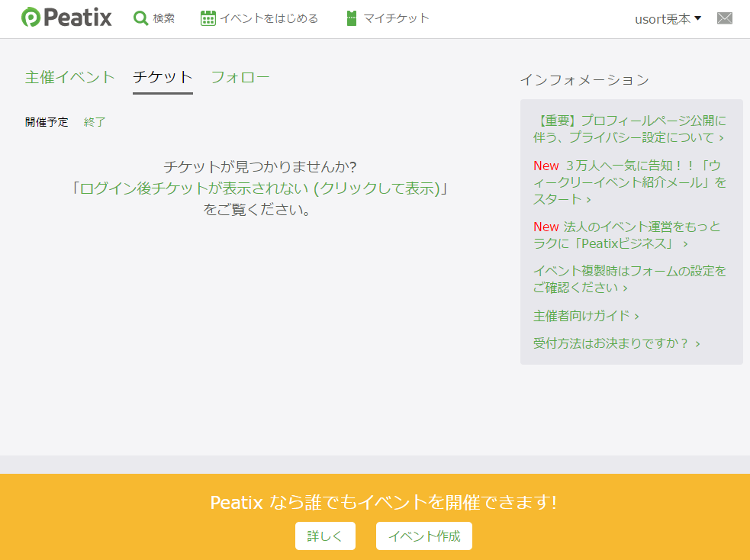This screenshot has width=750, height=560.
Task: Open the 主催者向けガイド link
Action: [x=586, y=316]
